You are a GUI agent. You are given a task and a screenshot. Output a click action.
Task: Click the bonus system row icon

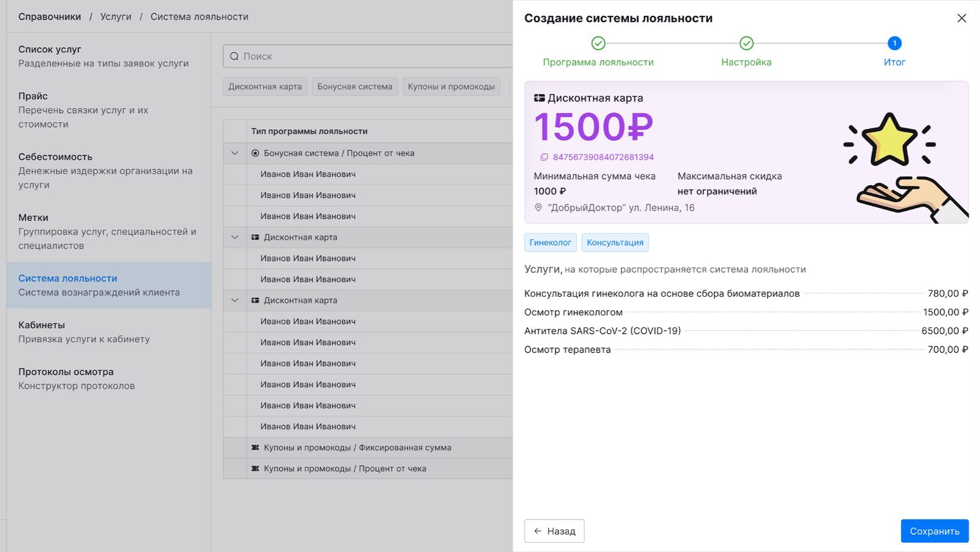[255, 153]
